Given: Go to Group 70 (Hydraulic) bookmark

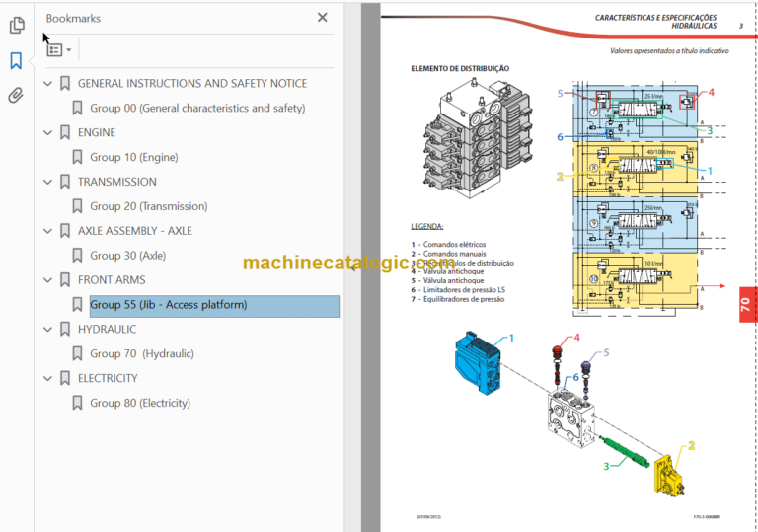Looking at the screenshot, I should coord(142,354).
